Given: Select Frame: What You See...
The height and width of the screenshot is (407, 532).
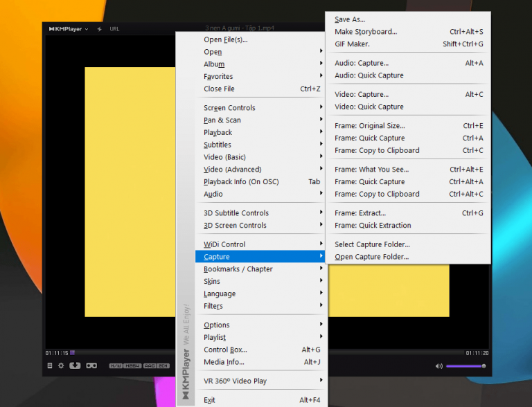Looking at the screenshot, I should coord(408,170).
